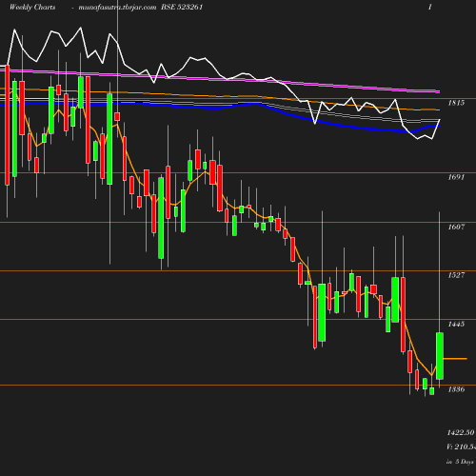
Task: Click the 'V: 210.5' volume value
Action: point(461,447)
